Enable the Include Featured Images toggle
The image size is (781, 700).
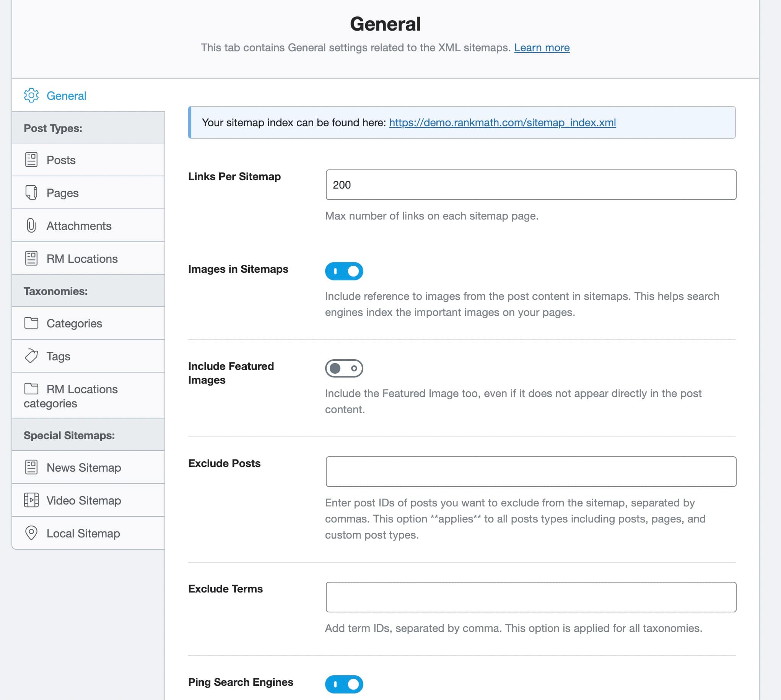pyautogui.click(x=344, y=368)
